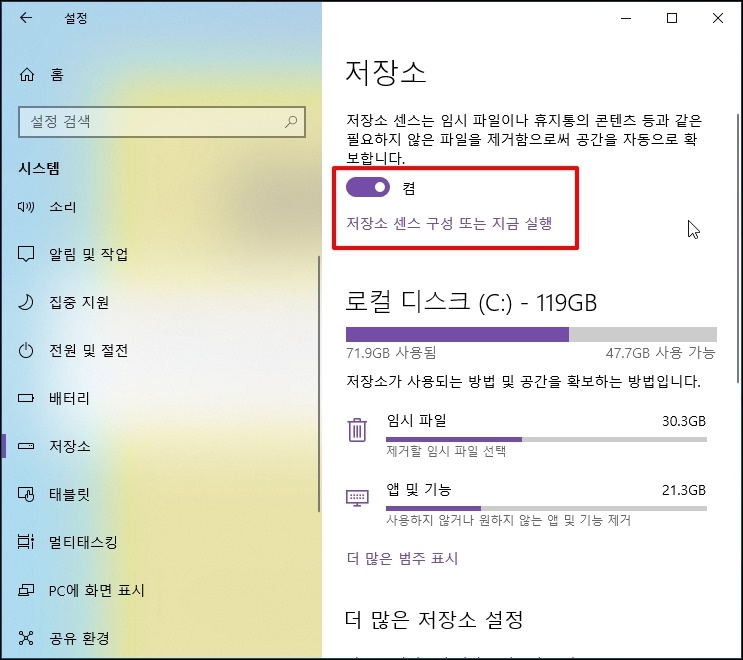Open 멀티태스킹 settings page
The width and height of the screenshot is (743, 660).
[160, 542]
